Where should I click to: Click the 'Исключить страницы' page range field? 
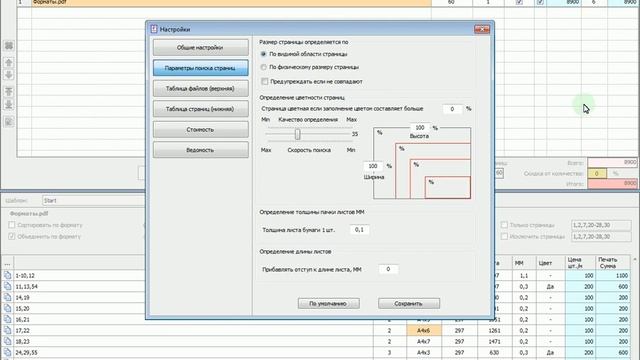pos(601,236)
